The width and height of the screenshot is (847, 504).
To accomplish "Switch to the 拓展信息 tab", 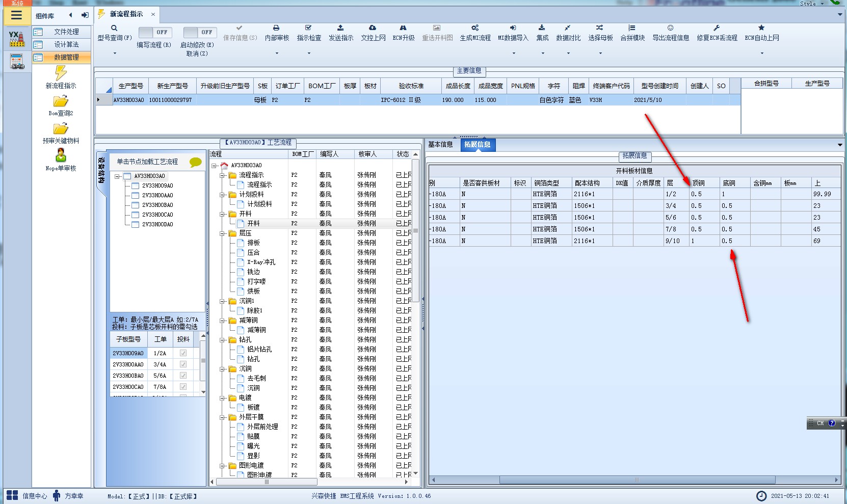I will pos(478,145).
